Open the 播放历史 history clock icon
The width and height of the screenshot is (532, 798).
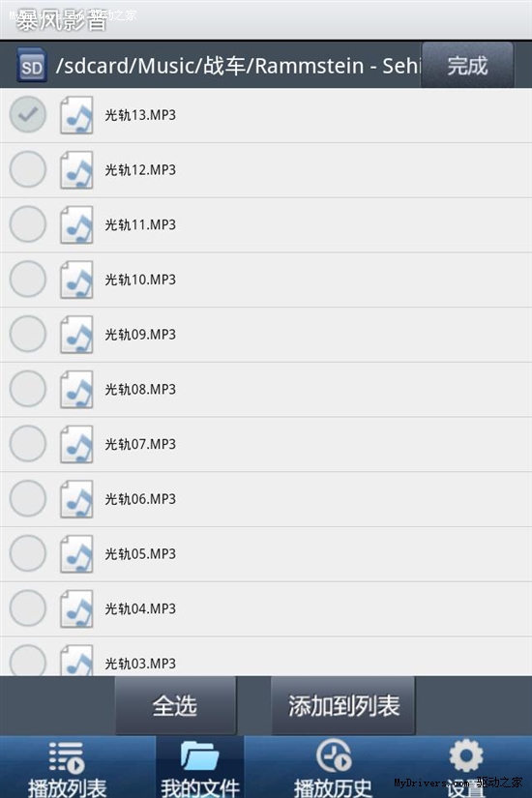point(334,755)
